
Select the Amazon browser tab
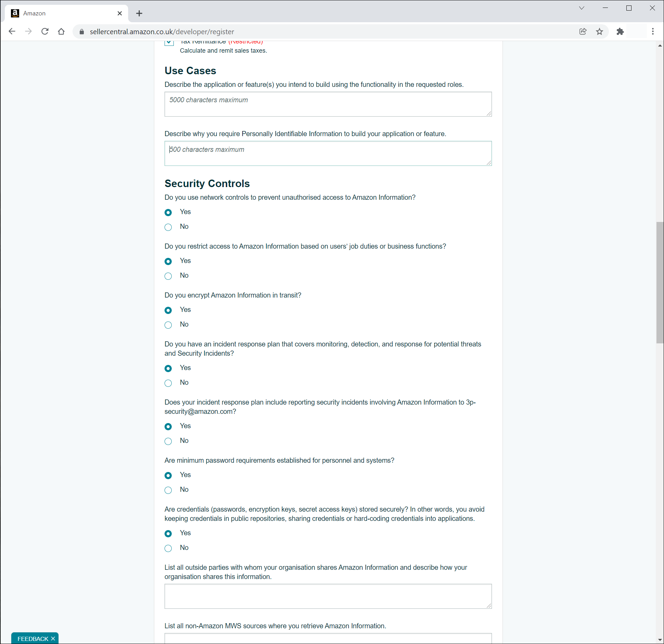tap(67, 13)
